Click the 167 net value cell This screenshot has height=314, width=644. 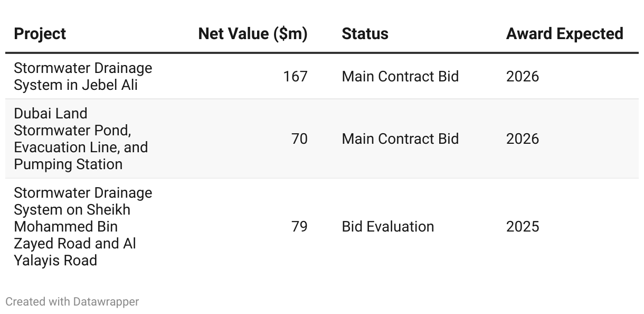coord(295,76)
